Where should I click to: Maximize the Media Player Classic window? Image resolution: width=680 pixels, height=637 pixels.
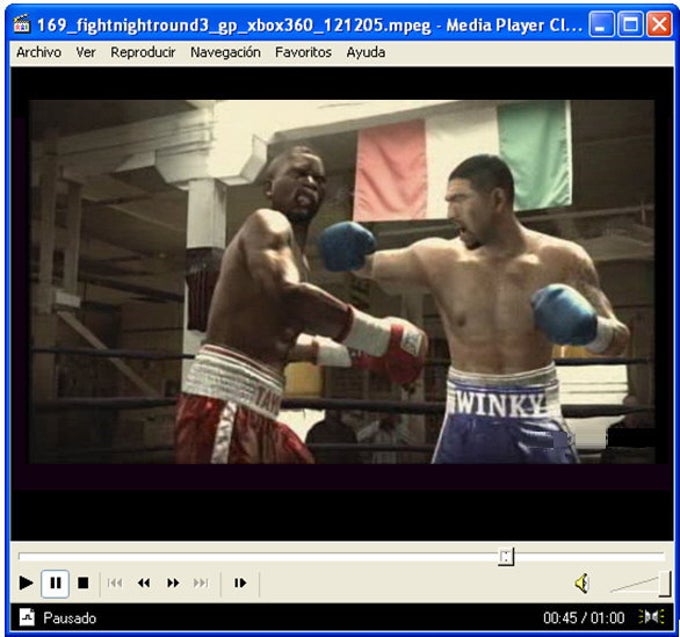630,24
